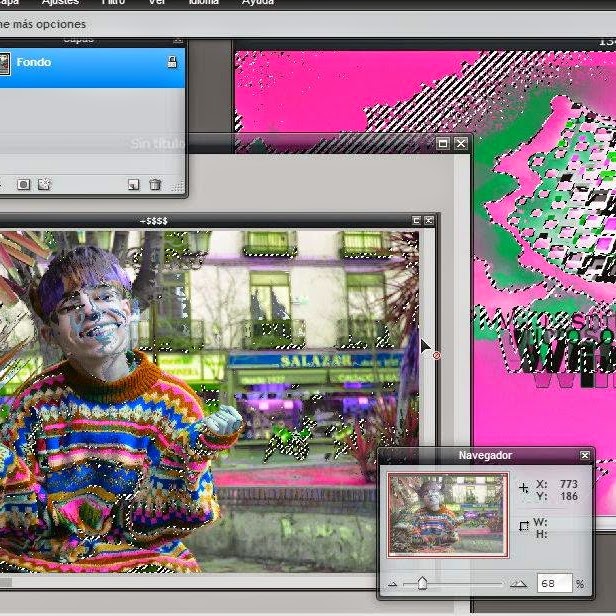Create a new layer with the new-layer icon
Image resolution: width=616 pixels, height=616 pixels.
click(133, 185)
